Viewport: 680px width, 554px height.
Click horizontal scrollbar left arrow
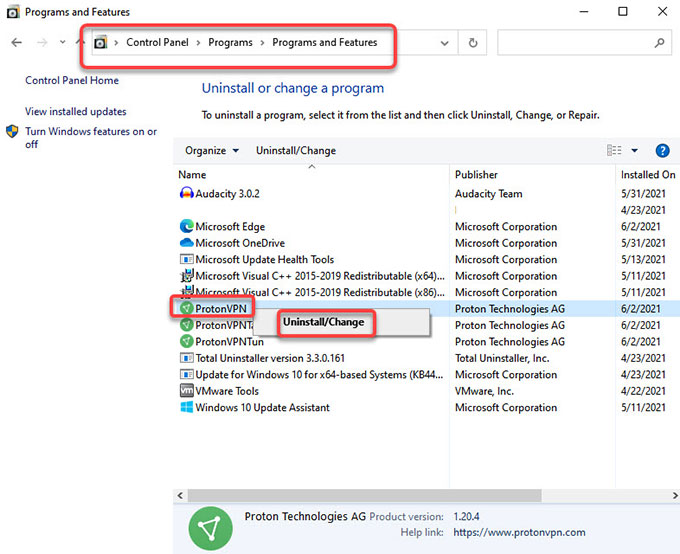click(180, 495)
